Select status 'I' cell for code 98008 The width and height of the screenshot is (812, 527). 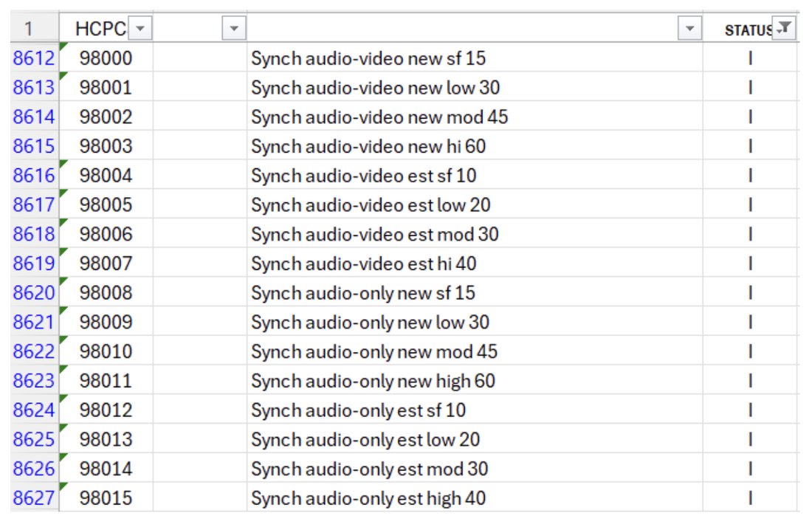click(750, 292)
